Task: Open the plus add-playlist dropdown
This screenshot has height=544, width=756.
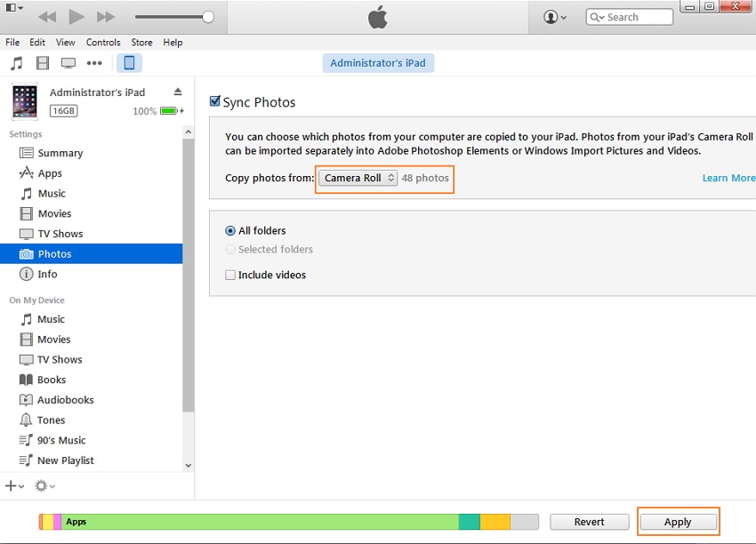Action: click(14, 486)
